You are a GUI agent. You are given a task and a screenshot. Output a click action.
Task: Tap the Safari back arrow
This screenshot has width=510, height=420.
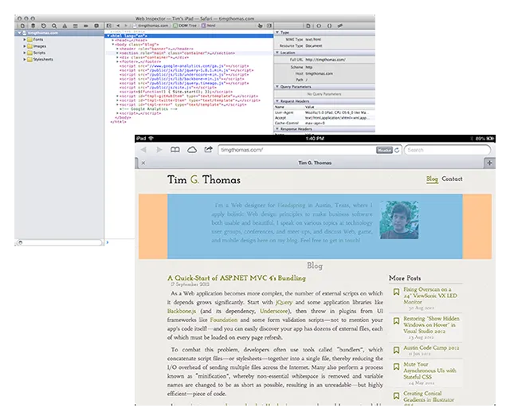[145, 150]
